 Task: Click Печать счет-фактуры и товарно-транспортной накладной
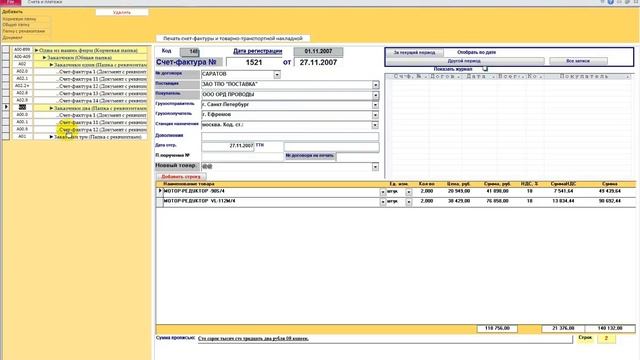coord(233,38)
